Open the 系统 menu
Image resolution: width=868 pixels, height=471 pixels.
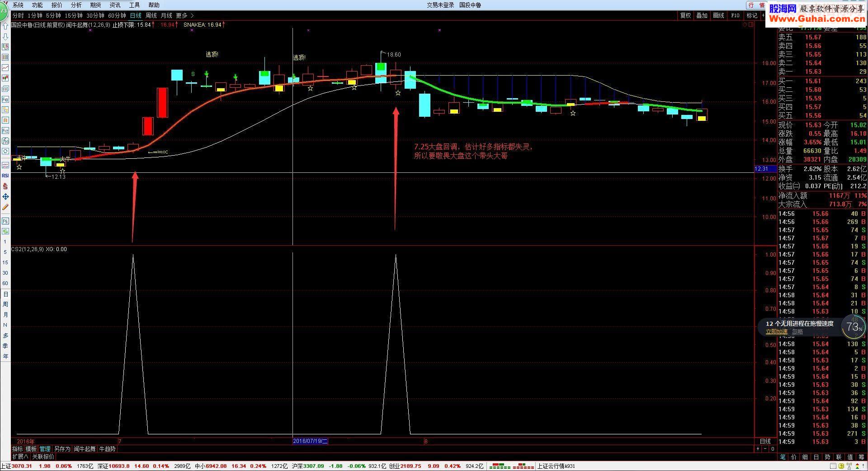pyautogui.click(x=18, y=5)
